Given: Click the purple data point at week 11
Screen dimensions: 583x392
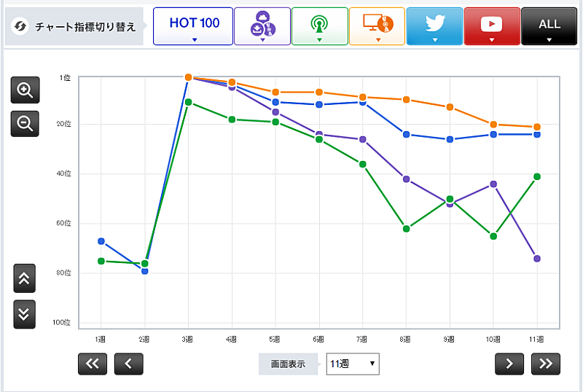Looking at the screenshot, I should [x=537, y=259].
